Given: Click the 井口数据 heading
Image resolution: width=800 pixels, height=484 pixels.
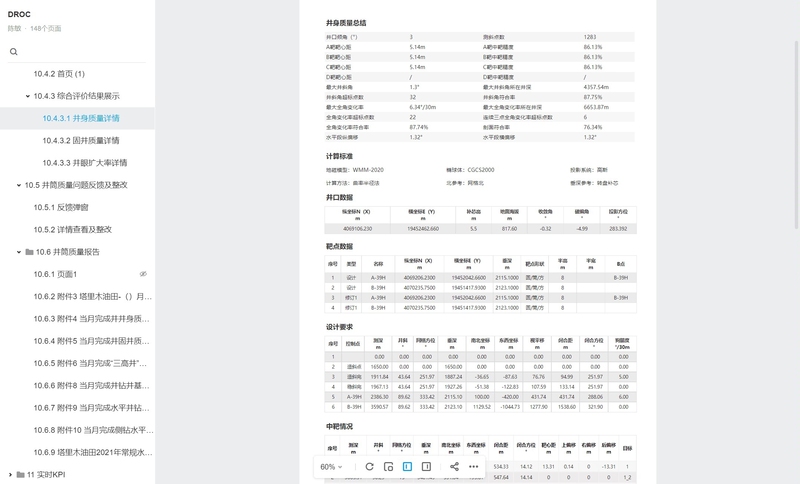Looking at the screenshot, I should pos(339,197).
